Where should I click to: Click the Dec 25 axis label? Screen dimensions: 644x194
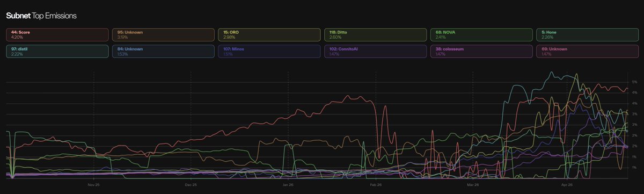click(191, 184)
